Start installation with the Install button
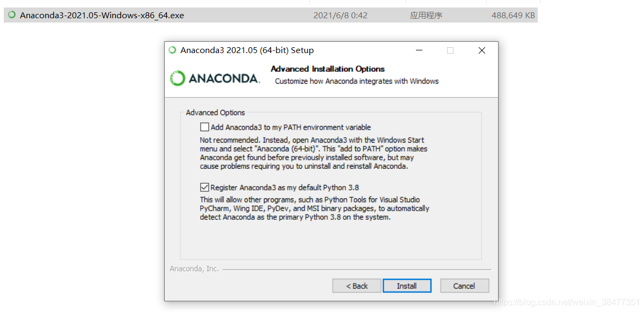644x312 pixels. (407, 286)
